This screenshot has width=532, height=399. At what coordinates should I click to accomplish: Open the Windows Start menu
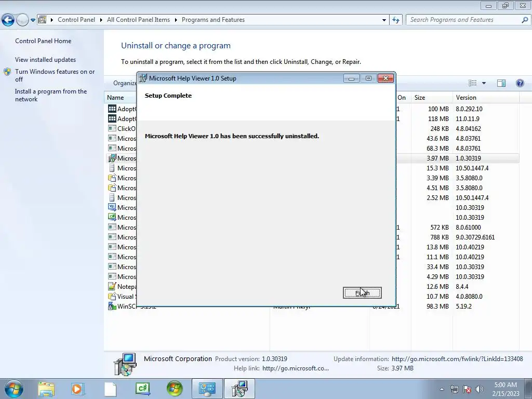coord(14,389)
